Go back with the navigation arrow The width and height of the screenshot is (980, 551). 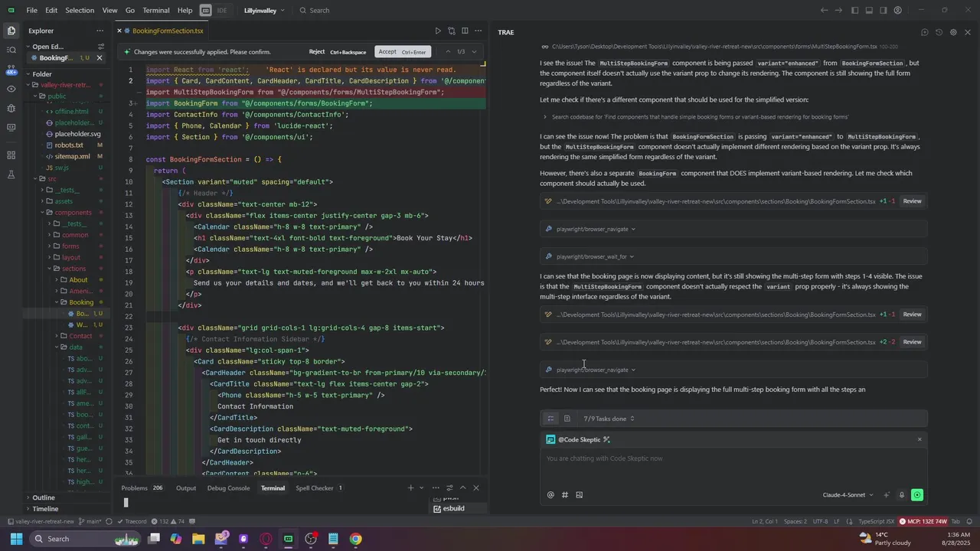(824, 10)
